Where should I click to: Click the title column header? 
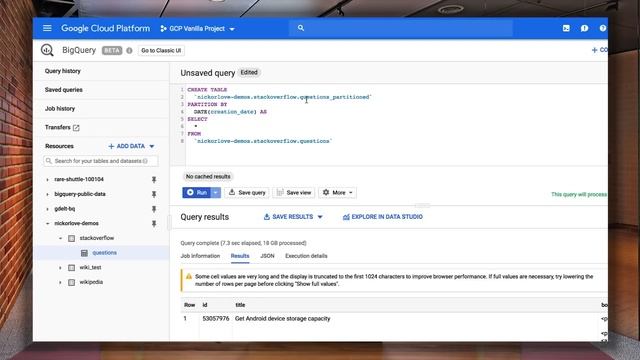(x=240, y=305)
